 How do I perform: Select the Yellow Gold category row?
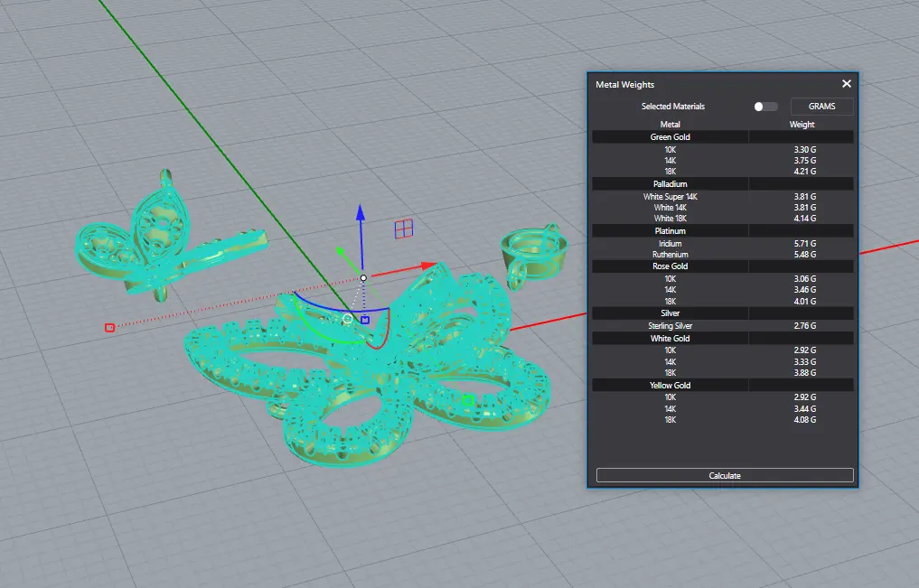click(x=723, y=386)
